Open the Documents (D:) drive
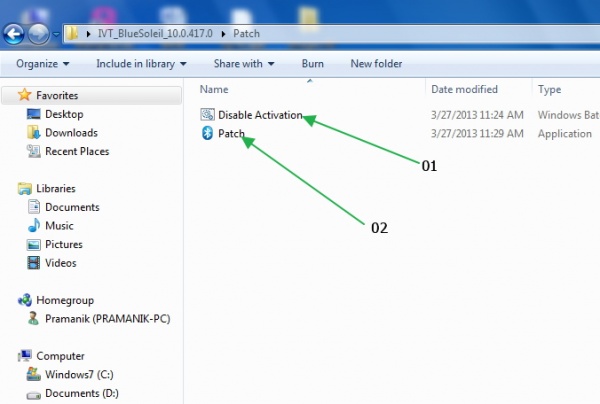 coord(82,393)
